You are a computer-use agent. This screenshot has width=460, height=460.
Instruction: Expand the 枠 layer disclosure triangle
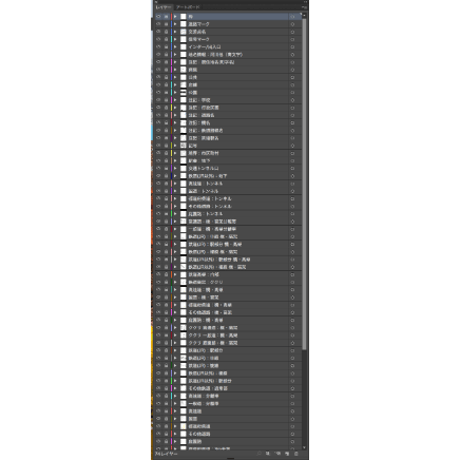click(175, 16)
